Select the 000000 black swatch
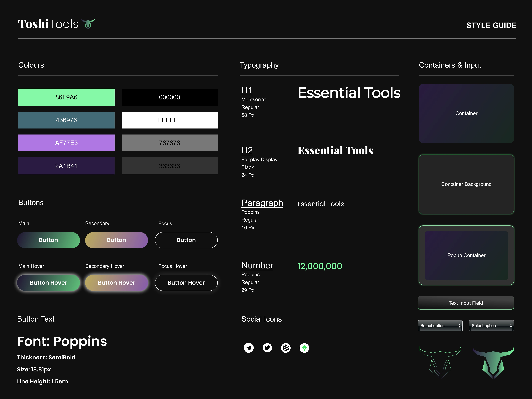The height and width of the screenshot is (399, 532). coord(170,97)
